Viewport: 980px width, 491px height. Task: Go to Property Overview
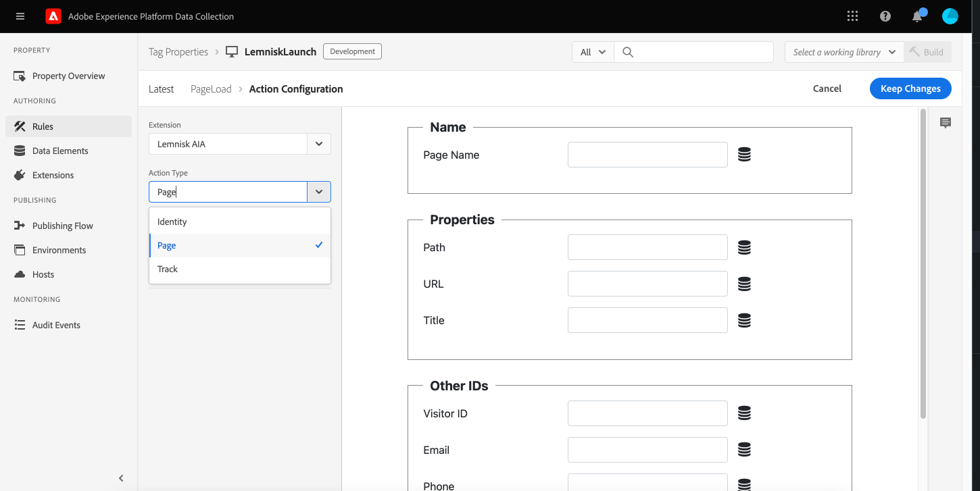(68, 76)
